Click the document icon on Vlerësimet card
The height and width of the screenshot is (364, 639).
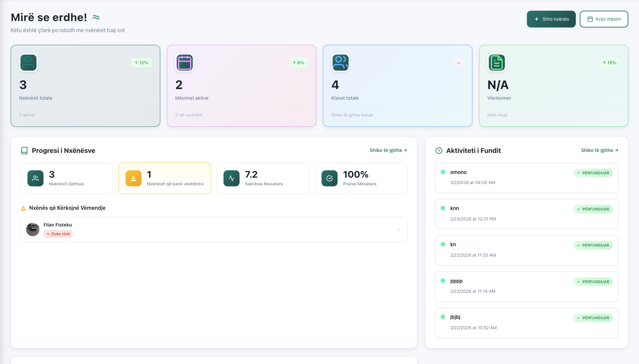click(x=496, y=63)
